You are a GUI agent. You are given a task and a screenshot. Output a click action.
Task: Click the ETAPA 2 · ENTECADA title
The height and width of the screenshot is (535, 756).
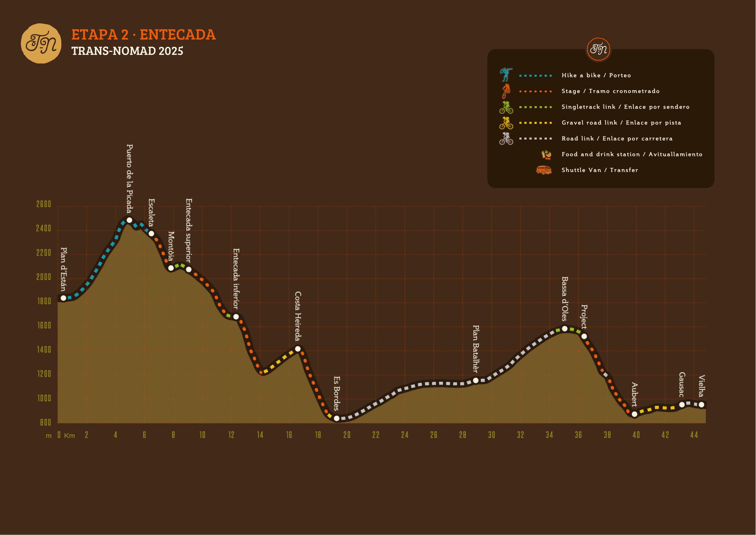pyautogui.click(x=144, y=35)
